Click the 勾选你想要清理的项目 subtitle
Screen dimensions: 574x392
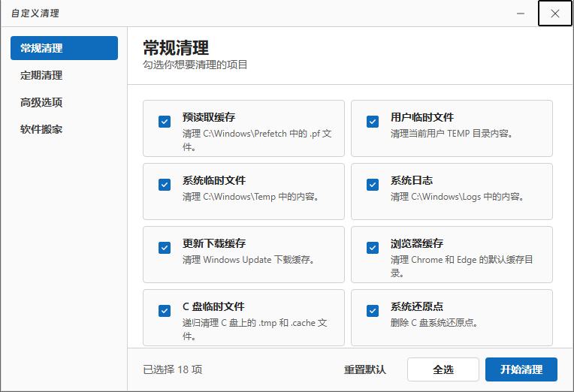tap(195, 65)
